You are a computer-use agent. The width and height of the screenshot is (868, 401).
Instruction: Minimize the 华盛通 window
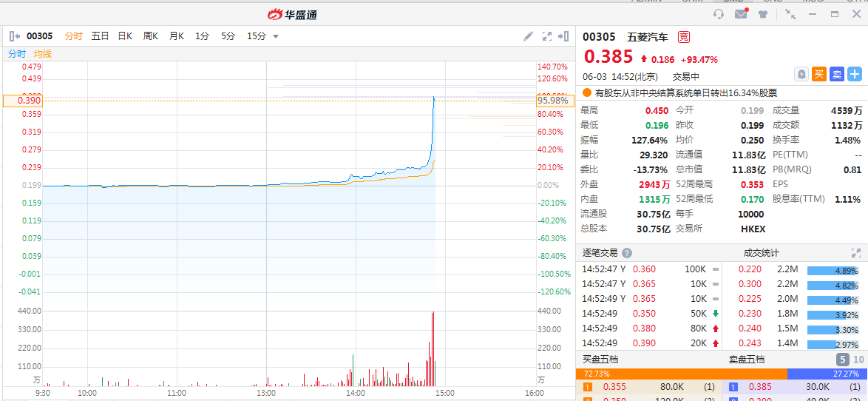[813, 14]
